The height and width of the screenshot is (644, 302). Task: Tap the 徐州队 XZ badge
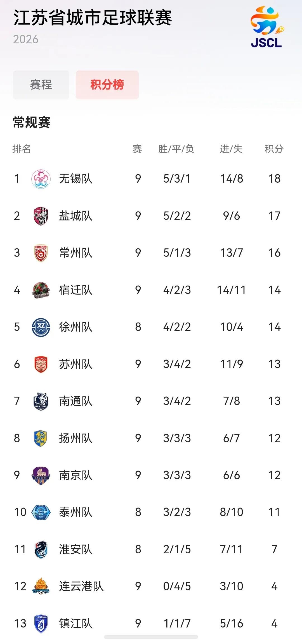tap(41, 327)
